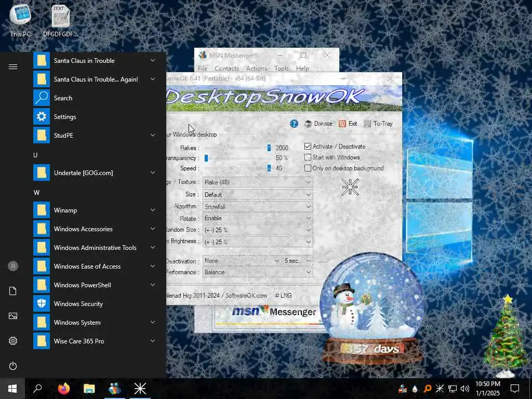Open the Texture dropdown showing Flake (48)
Image resolution: width=532 pixels, height=399 pixels.
(258, 182)
